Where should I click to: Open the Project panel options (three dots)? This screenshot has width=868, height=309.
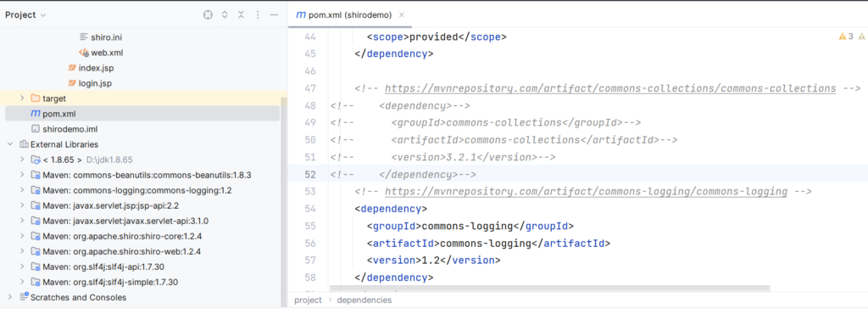click(258, 15)
